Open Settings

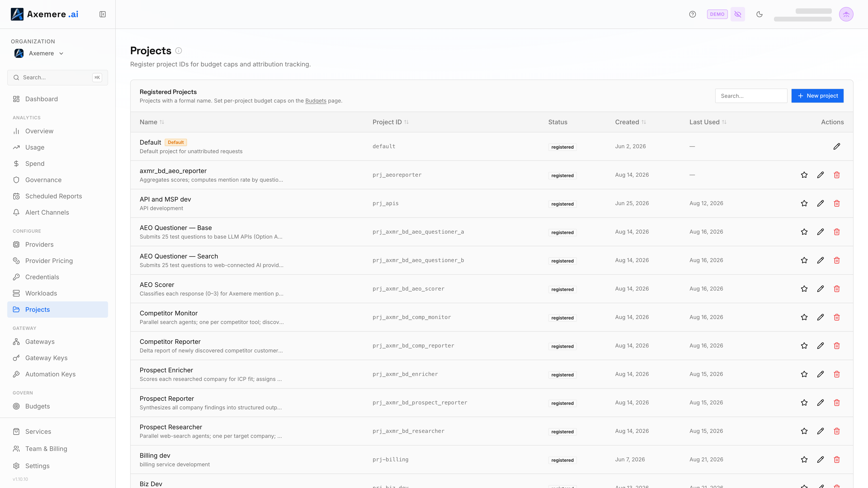point(58,466)
